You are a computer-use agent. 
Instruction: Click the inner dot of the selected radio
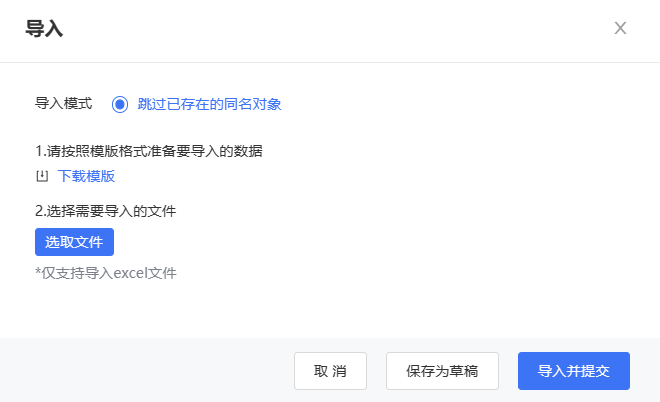point(120,104)
